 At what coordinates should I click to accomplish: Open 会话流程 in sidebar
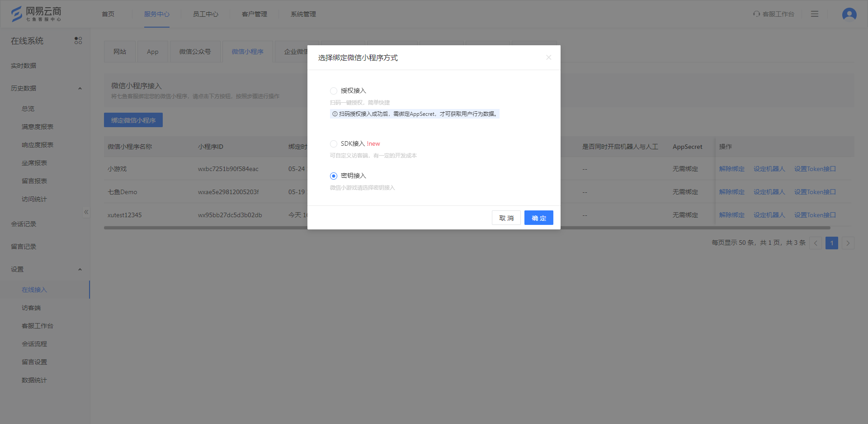coord(34,344)
